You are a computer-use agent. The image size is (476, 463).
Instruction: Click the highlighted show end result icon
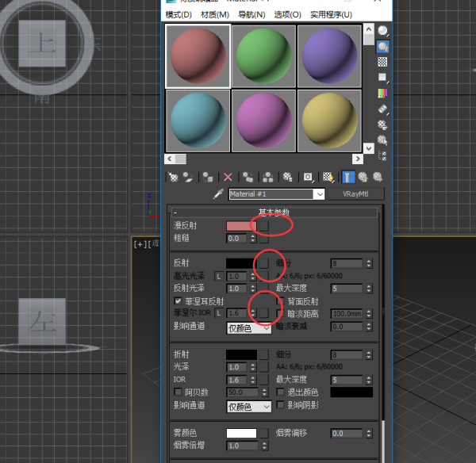348,177
